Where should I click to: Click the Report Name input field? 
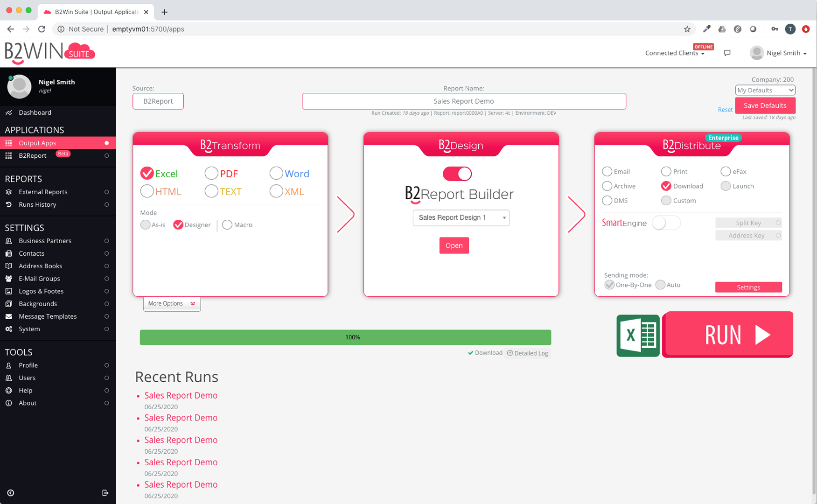pyautogui.click(x=464, y=101)
